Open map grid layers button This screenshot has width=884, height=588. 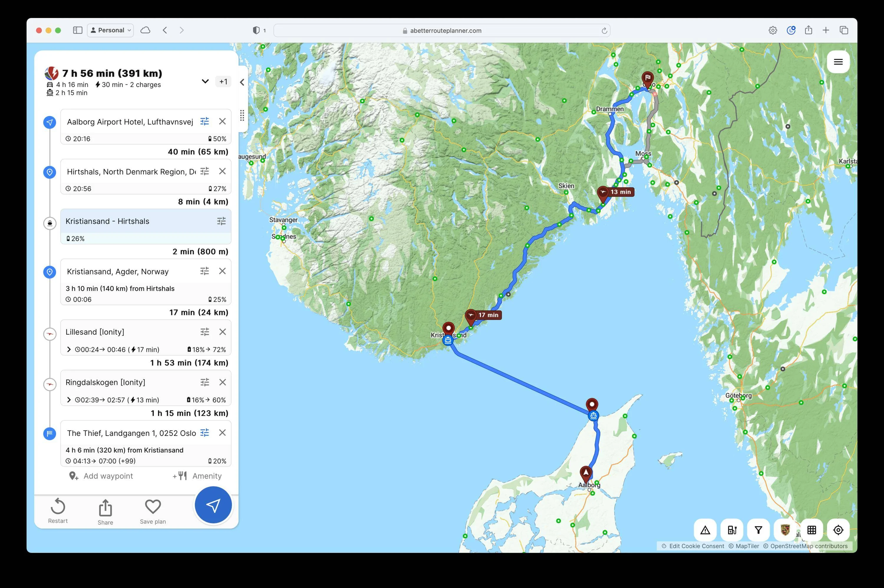pyautogui.click(x=812, y=530)
